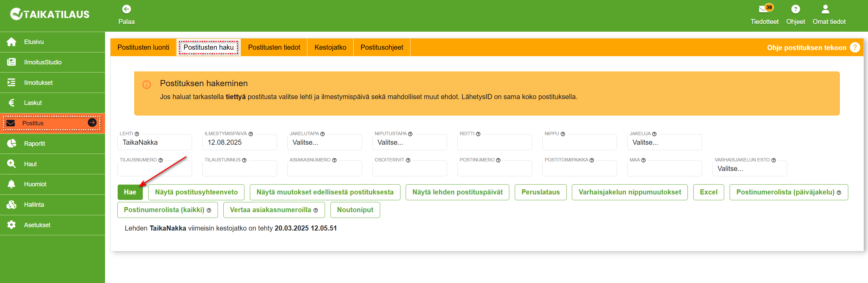Click the Postitus envelope icon in sidebar
The height and width of the screenshot is (283, 868).
(11, 123)
